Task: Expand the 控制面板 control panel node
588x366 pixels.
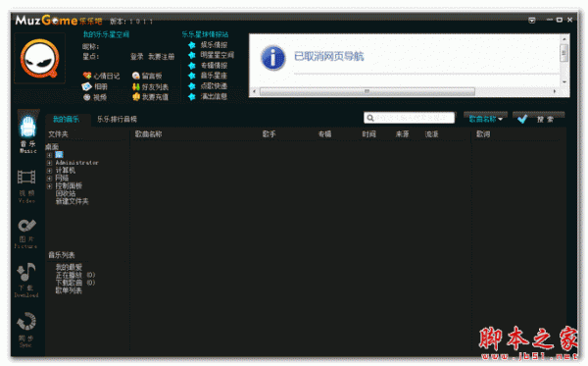Action: 49,185
